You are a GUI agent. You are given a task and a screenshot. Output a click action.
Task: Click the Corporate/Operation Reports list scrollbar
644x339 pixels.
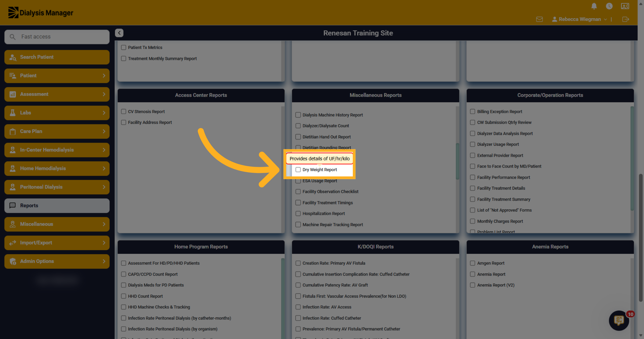pos(632,158)
